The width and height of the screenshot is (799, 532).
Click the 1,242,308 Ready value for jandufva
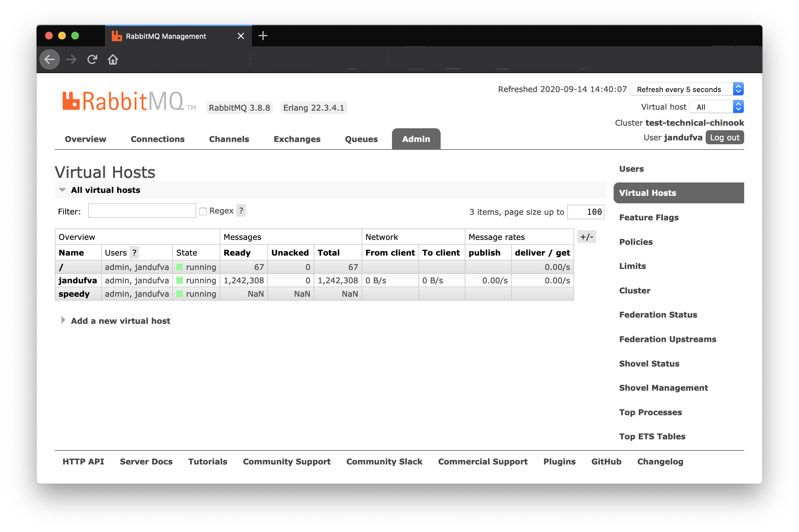click(243, 280)
